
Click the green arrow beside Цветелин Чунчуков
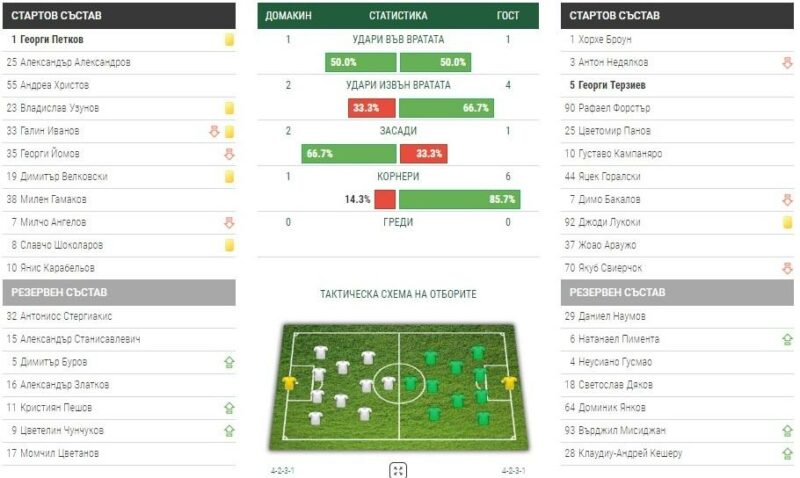(x=229, y=431)
